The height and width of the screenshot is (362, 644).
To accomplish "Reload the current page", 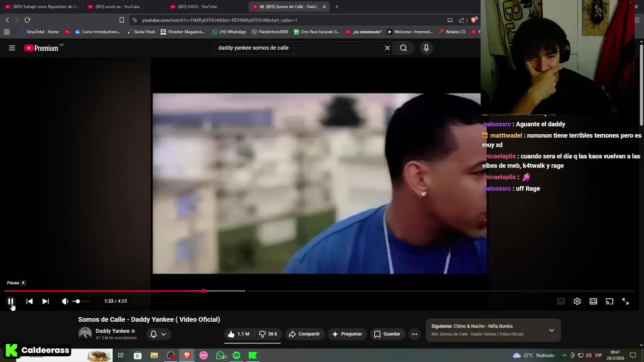I will pyautogui.click(x=27, y=20).
